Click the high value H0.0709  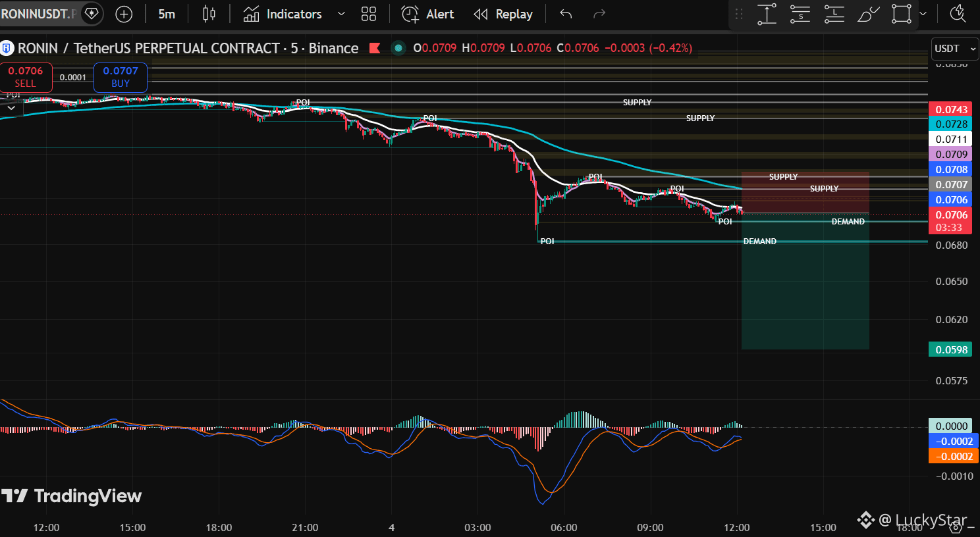click(x=483, y=48)
